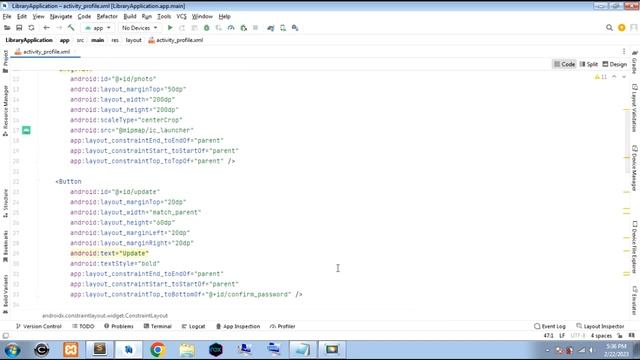Go to next highlighted error arrow

tap(624, 77)
